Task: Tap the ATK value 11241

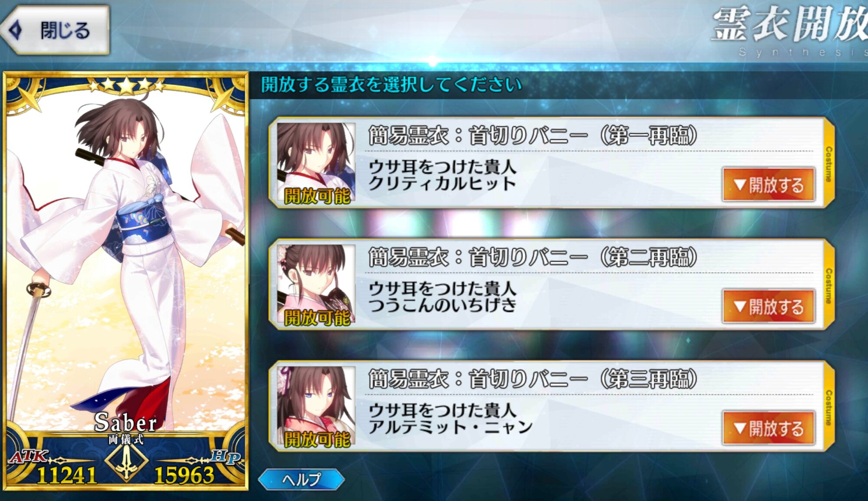Action: pos(66,475)
